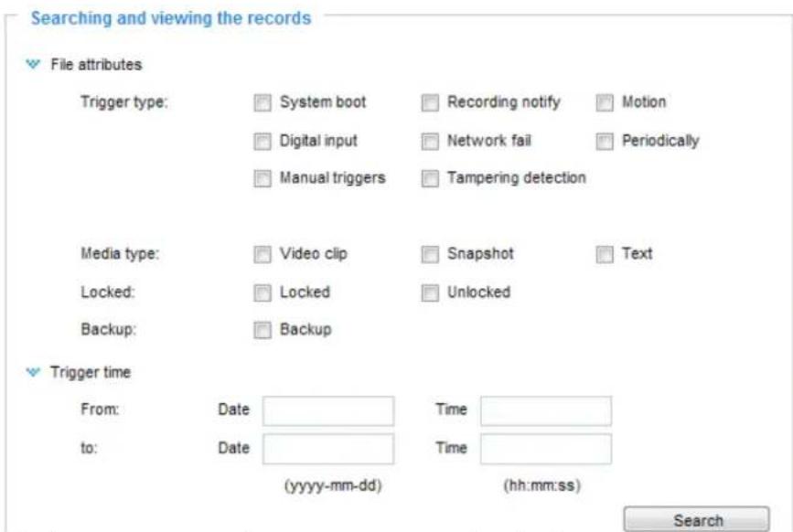793x532 pixels.
Task: Collapse the Trigger time section
Action: click(x=33, y=372)
